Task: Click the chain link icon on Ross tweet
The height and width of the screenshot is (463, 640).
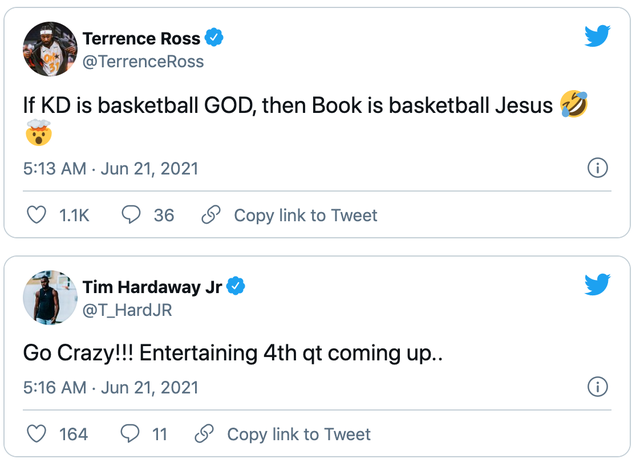Action: pyautogui.click(x=210, y=215)
